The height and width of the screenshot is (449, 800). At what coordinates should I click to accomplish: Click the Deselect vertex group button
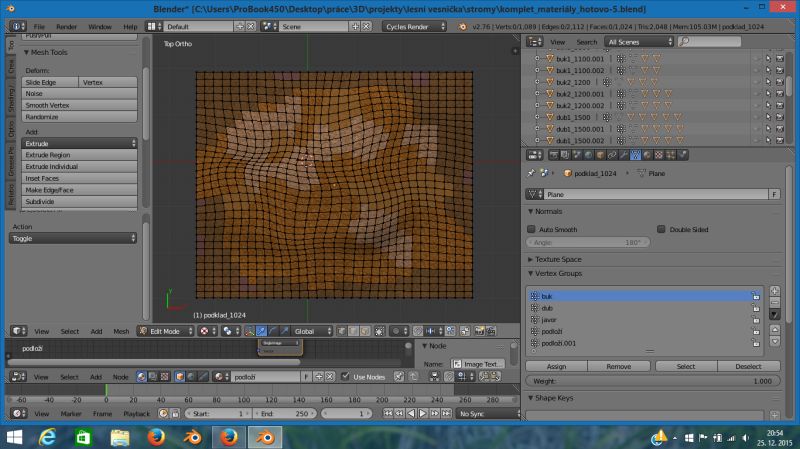(748, 366)
